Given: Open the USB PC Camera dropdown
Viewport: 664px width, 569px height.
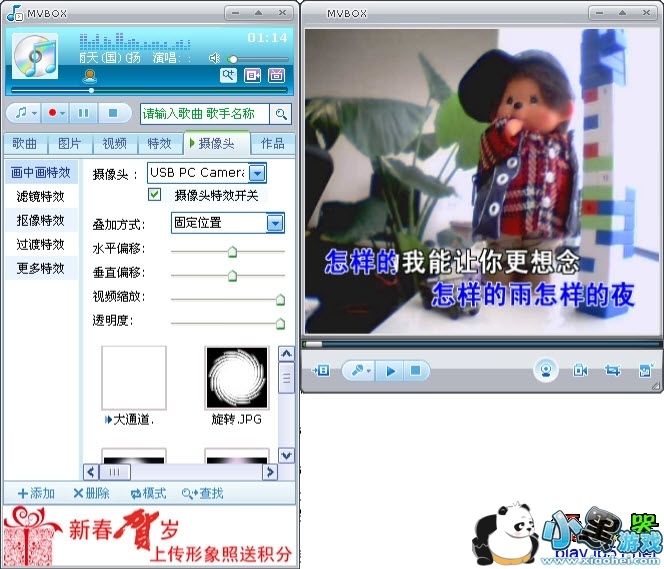Looking at the screenshot, I should [x=257, y=173].
